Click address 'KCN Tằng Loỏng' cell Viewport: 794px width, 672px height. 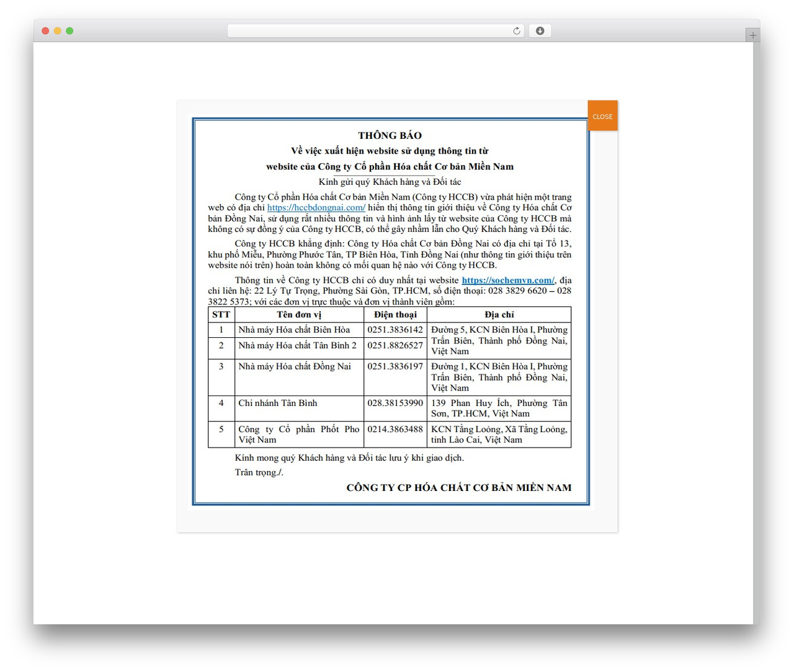pyautogui.click(x=499, y=435)
